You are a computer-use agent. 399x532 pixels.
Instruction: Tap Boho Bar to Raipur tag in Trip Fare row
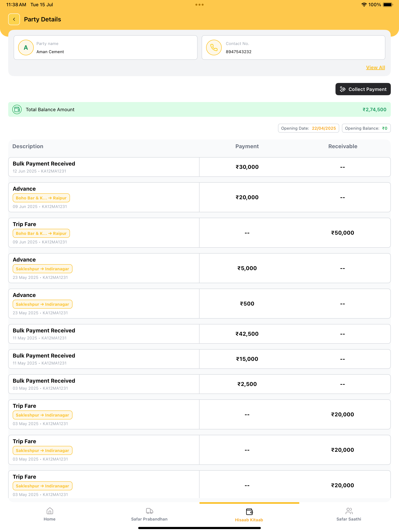[41, 233]
